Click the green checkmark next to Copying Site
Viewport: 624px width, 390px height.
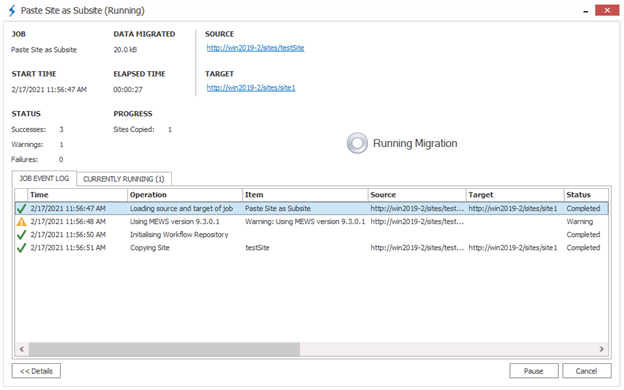21,248
